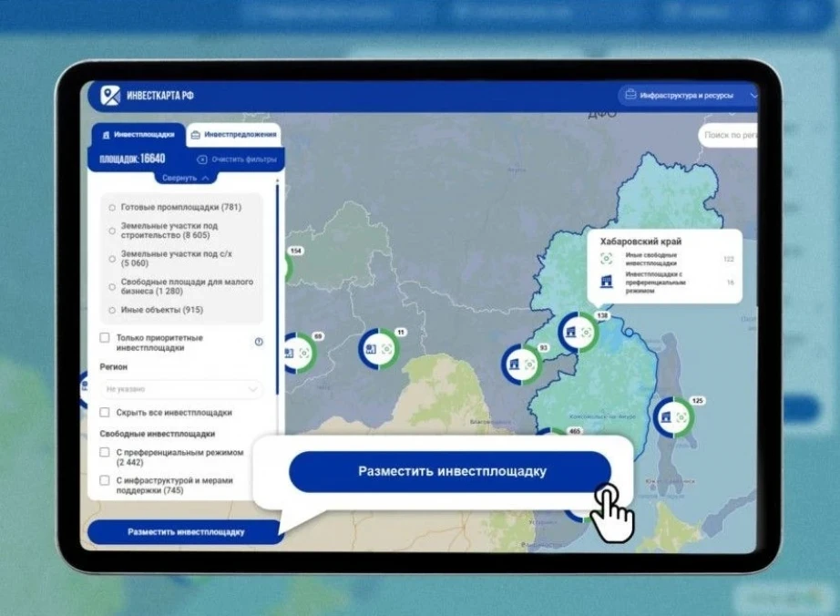Open the Регион dropdown showing Не указано
The width and height of the screenshot is (840, 616).
180,389
